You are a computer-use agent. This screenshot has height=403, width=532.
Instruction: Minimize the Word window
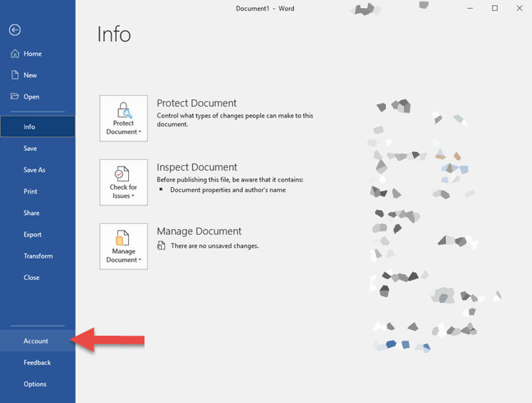(x=470, y=8)
